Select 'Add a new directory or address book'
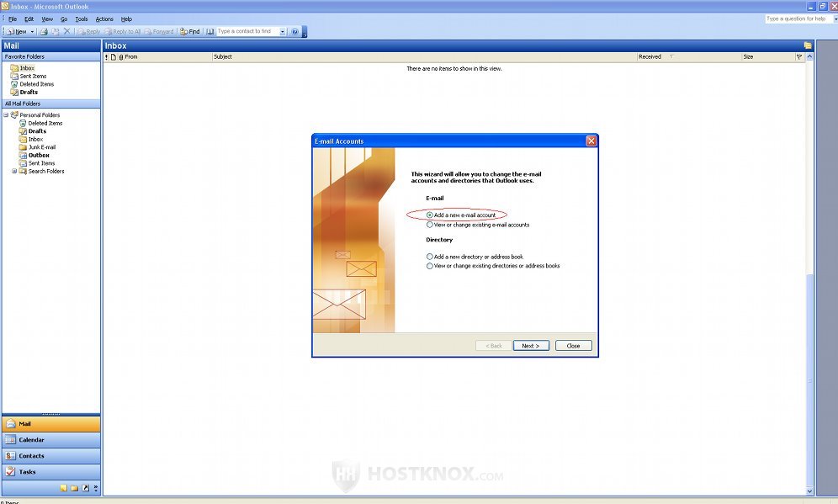 tap(430, 257)
